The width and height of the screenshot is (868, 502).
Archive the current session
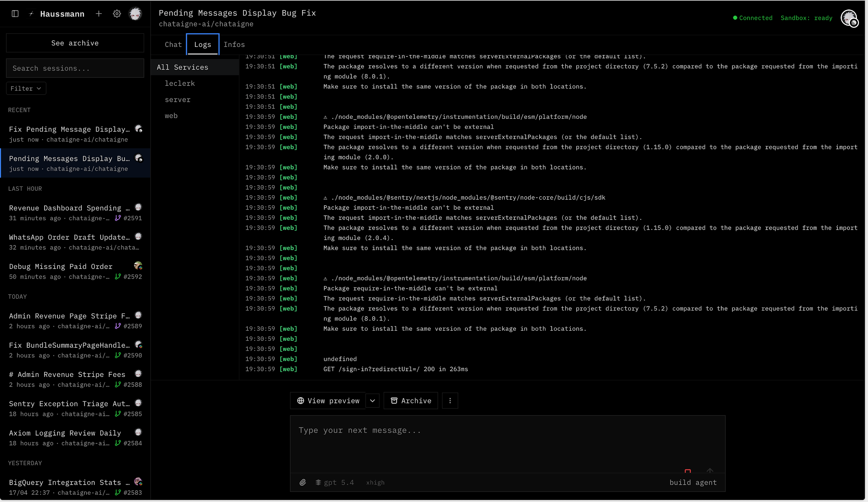point(411,401)
